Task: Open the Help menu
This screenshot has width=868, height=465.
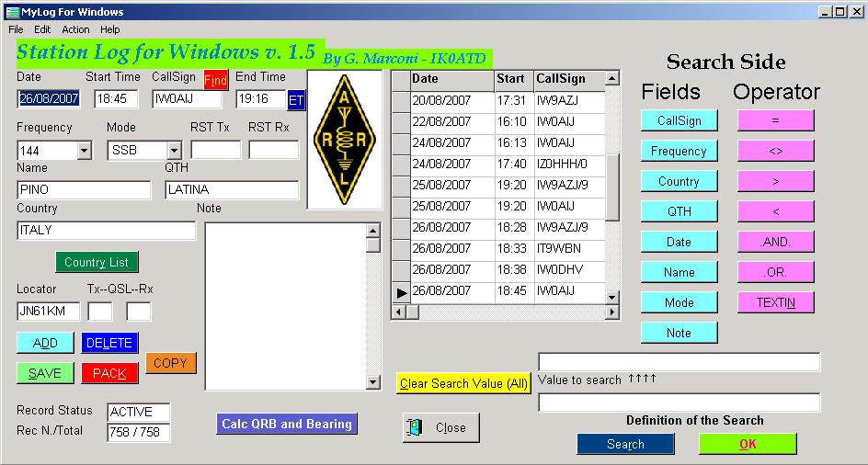Action: (110, 29)
